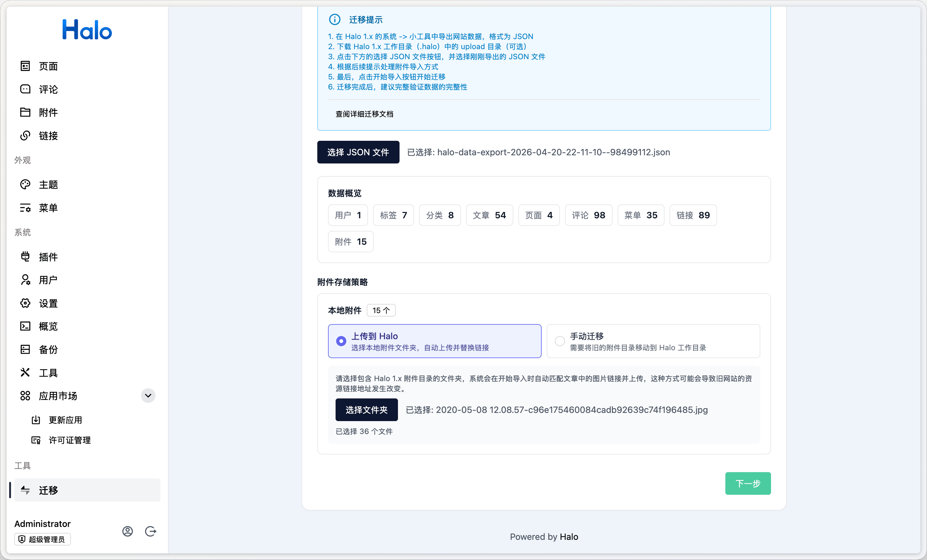Go to the 迁移 menu item
927x560 pixels.
click(48, 490)
